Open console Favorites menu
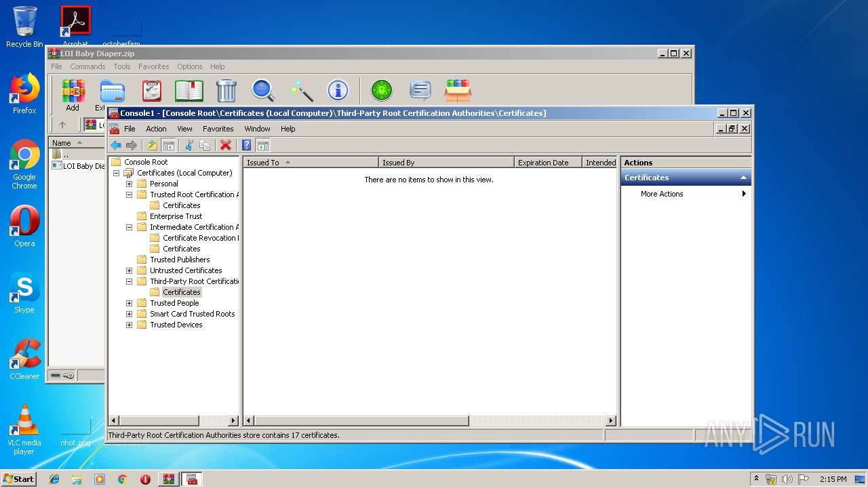Image resolution: width=868 pixels, height=488 pixels. coord(218,129)
